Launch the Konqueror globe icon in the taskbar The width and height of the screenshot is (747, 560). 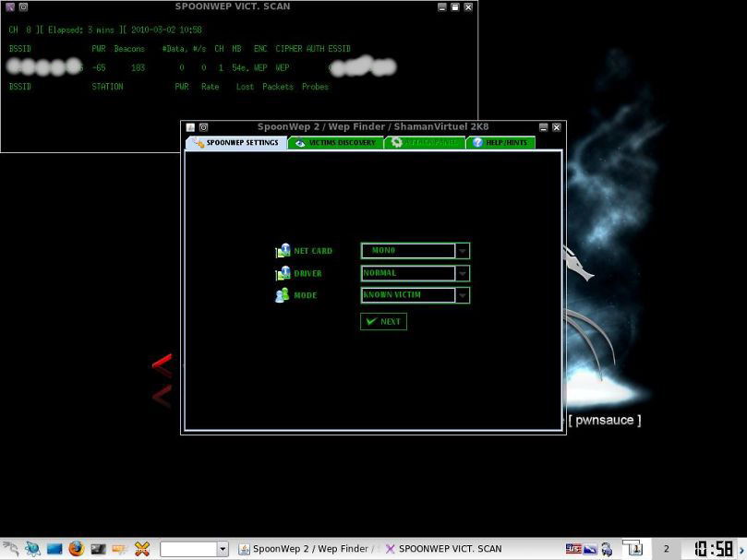[32, 549]
